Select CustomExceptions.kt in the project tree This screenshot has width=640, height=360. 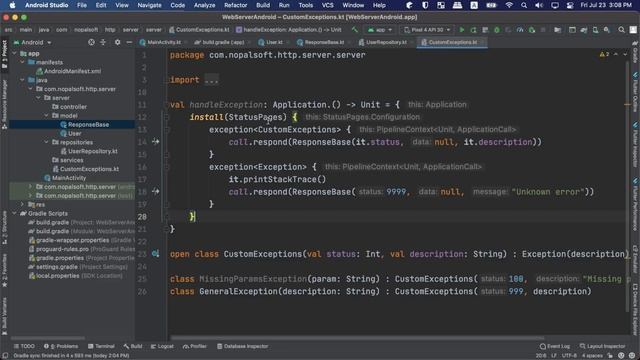[89, 169]
